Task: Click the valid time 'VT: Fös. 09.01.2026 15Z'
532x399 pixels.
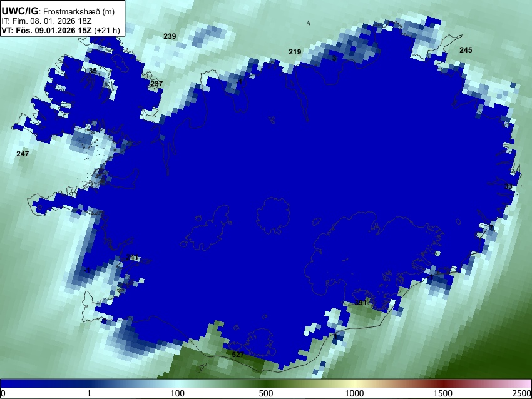Action: click(x=46, y=30)
